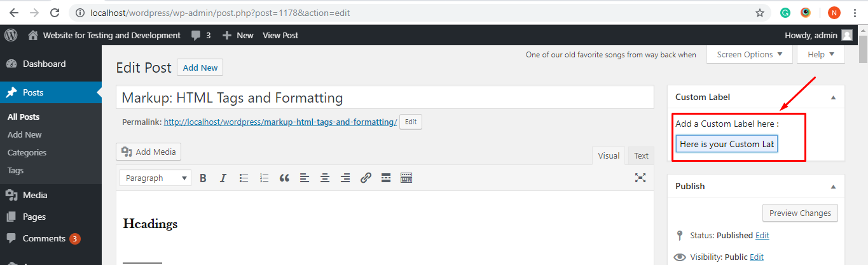Apply italic formatting in editor toolbar

[x=223, y=178]
